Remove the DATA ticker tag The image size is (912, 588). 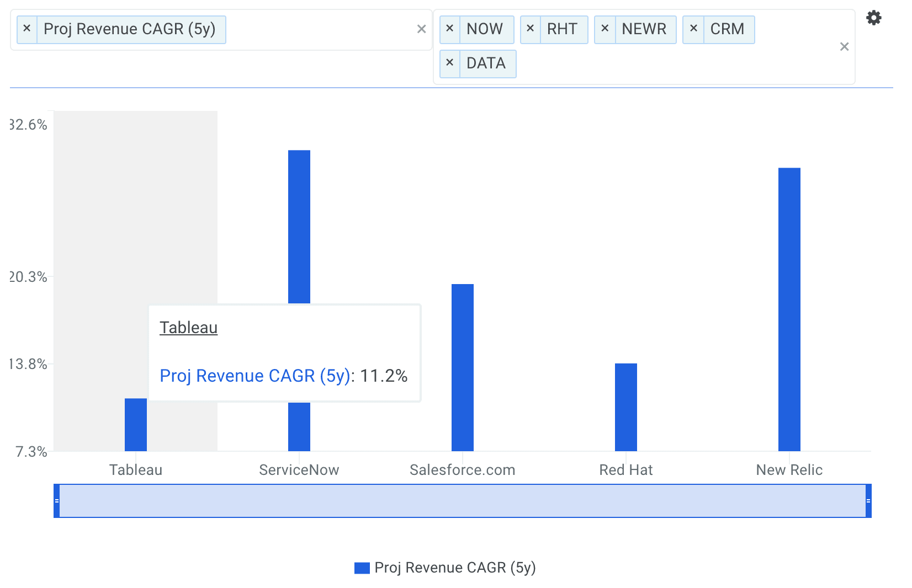coord(449,63)
